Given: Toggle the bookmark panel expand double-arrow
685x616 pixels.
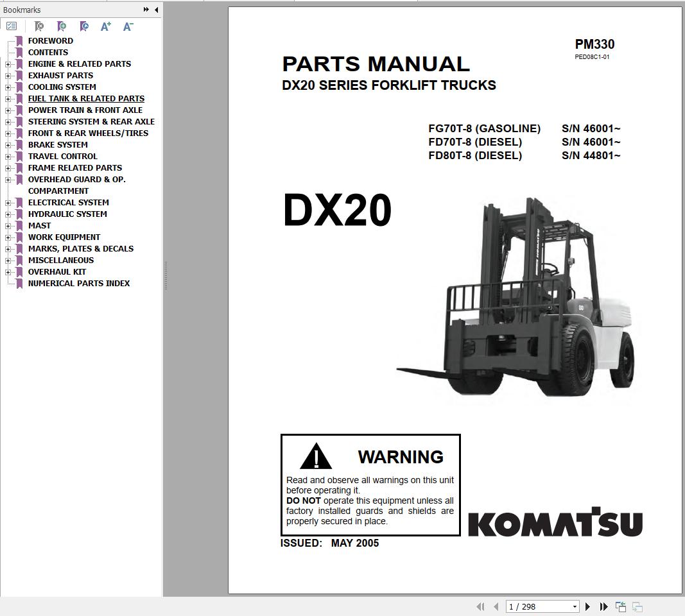Looking at the screenshot, I should coord(146,10).
